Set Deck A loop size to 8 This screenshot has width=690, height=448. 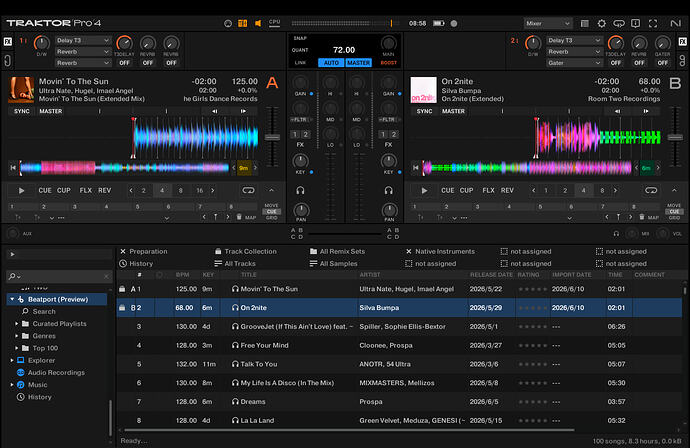pos(180,191)
